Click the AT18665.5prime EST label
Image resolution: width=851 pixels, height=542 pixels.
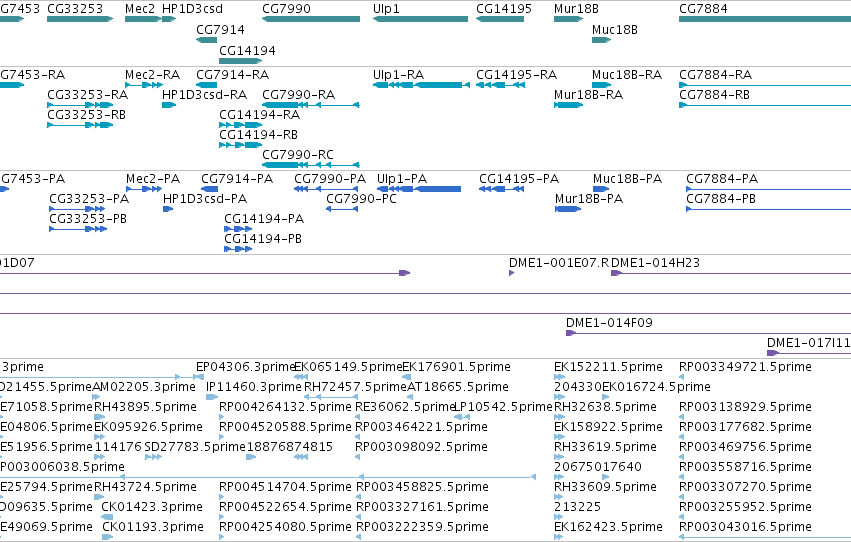coord(458,387)
